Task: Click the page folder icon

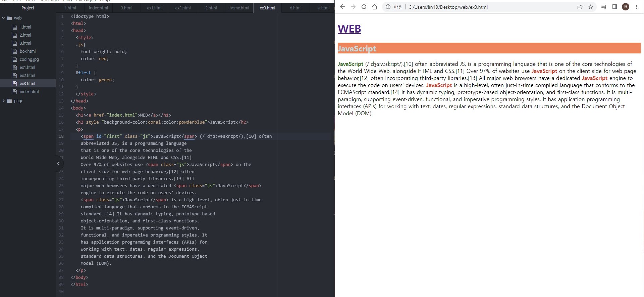Action: coord(9,101)
